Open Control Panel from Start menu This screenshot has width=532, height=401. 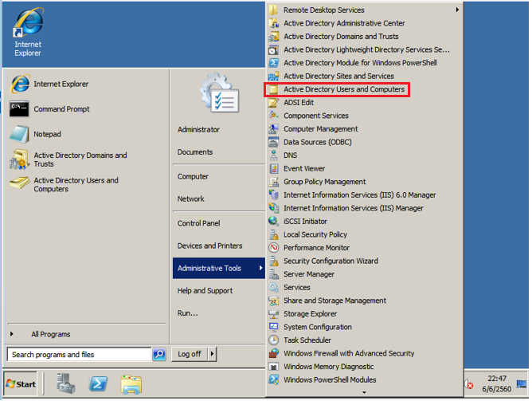pyautogui.click(x=199, y=223)
